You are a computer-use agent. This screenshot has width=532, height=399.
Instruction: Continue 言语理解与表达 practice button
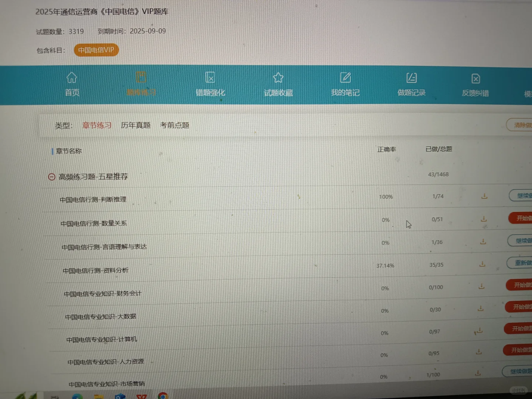pos(520,241)
